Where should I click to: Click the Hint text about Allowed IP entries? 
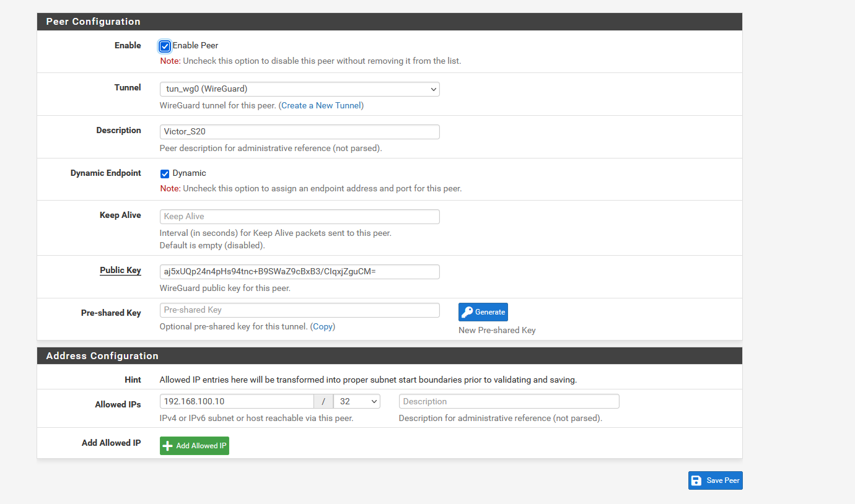(x=368, y=380)
